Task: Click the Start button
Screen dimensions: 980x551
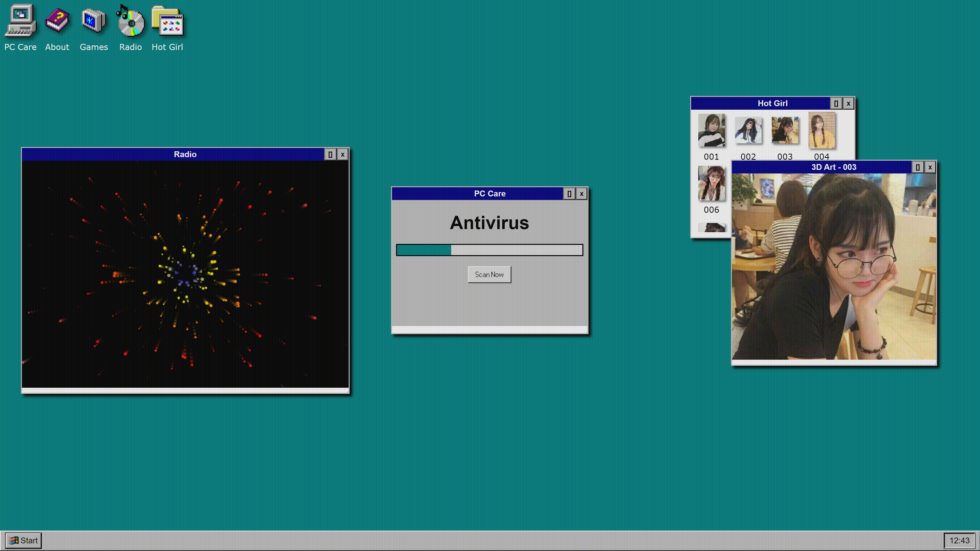Action: [23, 540]
